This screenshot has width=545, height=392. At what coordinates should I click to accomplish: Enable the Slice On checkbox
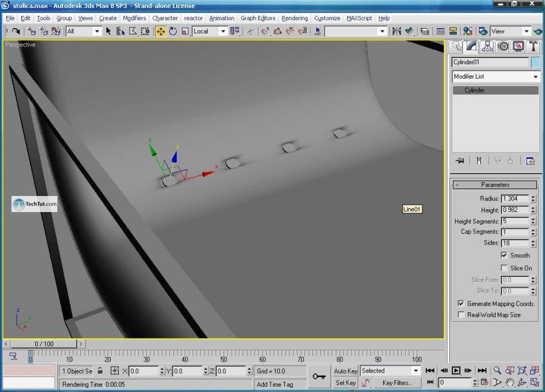(504, 268)
